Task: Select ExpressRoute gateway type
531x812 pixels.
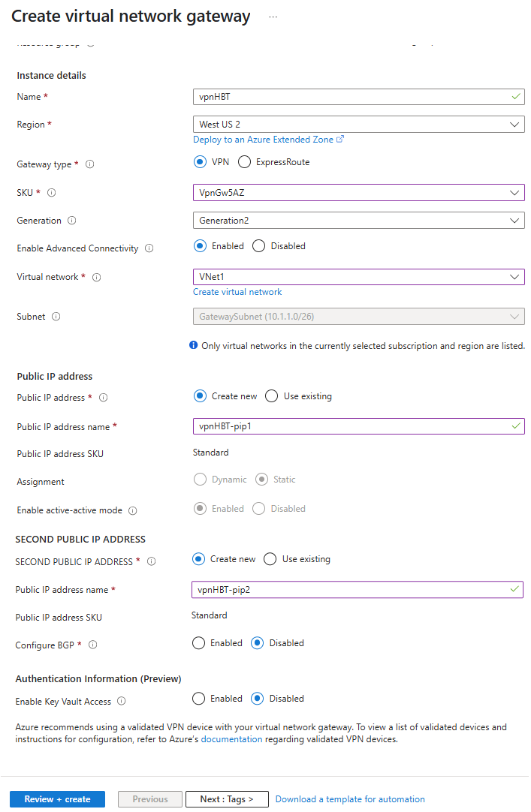Action: pos(244,162)
